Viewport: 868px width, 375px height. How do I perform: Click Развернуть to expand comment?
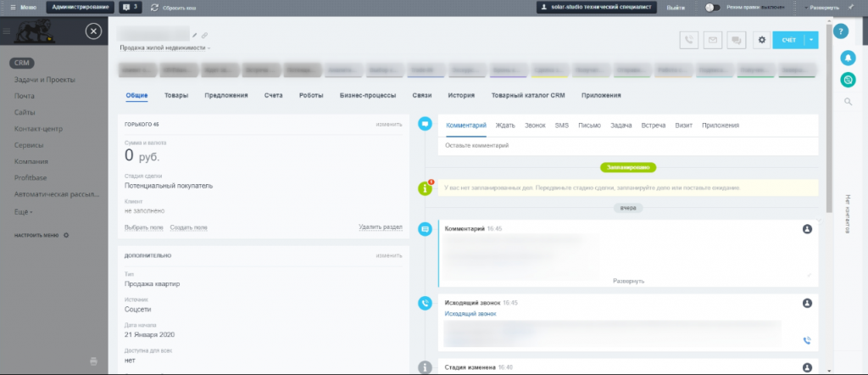point(628,281)
